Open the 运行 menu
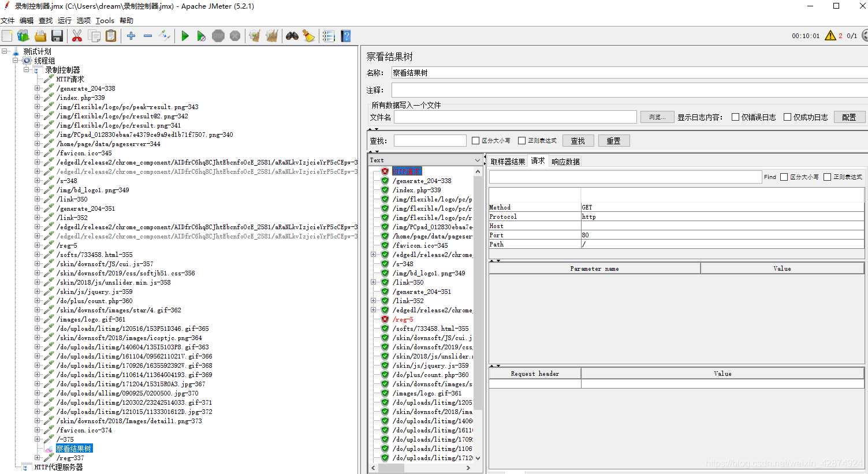 65,21
